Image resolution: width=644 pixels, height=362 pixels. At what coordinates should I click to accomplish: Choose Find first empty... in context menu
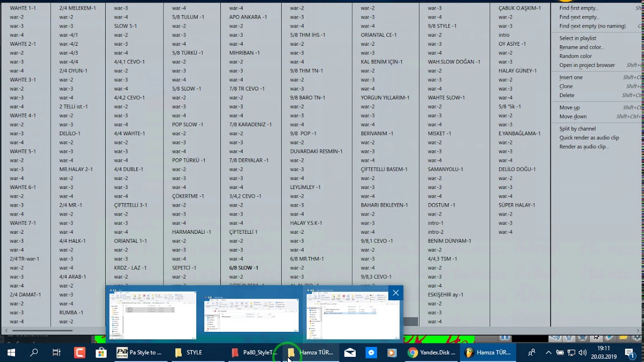(x=579, y=8)
